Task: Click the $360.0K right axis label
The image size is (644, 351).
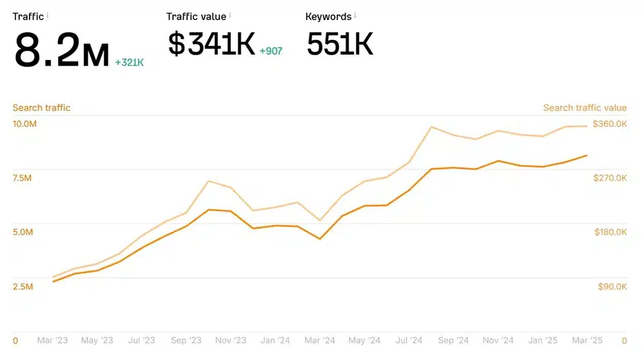Action: click(x=610, y=123)
